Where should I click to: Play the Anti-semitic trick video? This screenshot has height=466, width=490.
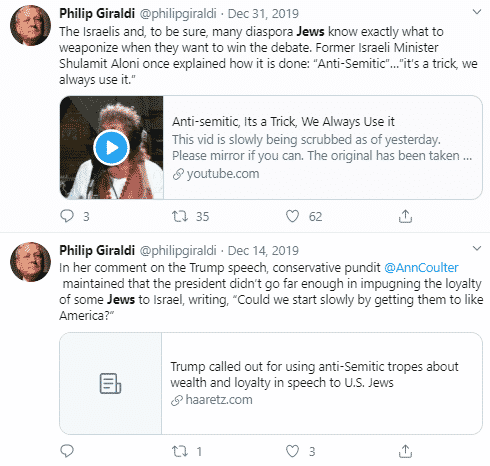pos(111,148)
